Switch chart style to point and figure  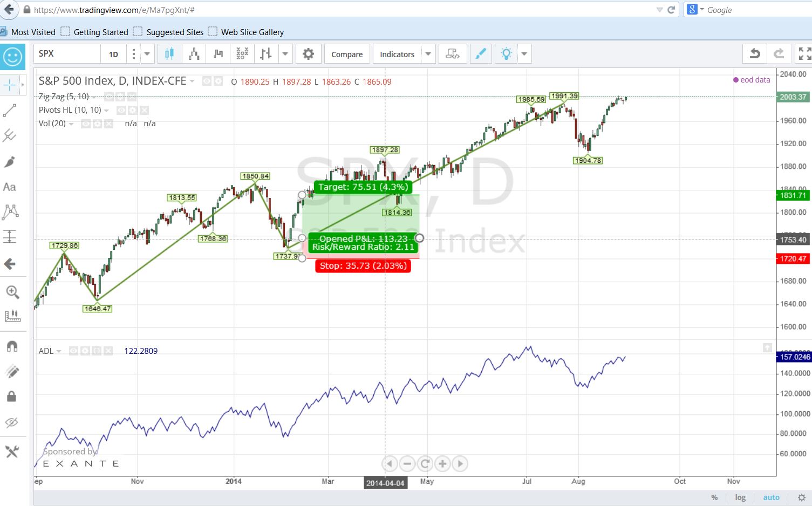tap(242, 54)
